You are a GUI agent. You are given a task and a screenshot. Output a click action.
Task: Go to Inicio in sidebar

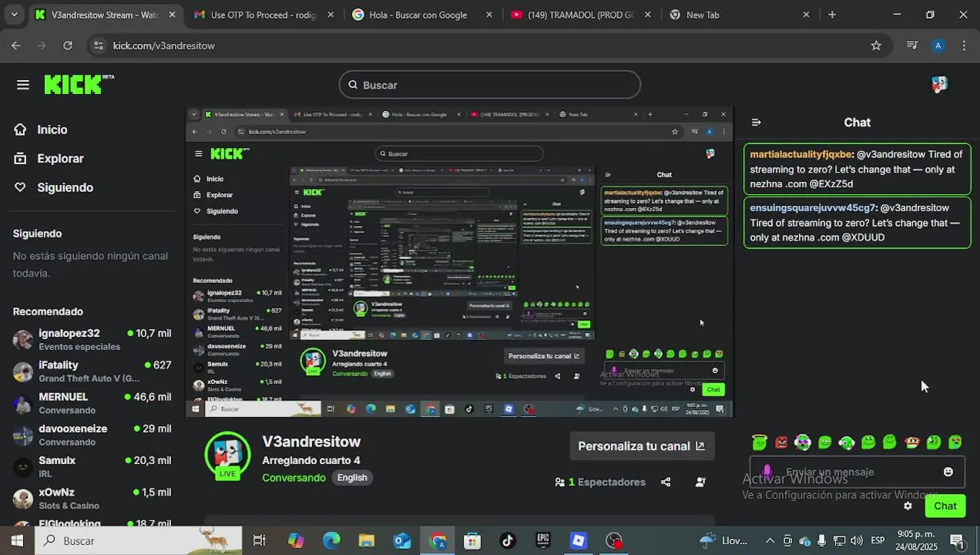tap(41, 129)
